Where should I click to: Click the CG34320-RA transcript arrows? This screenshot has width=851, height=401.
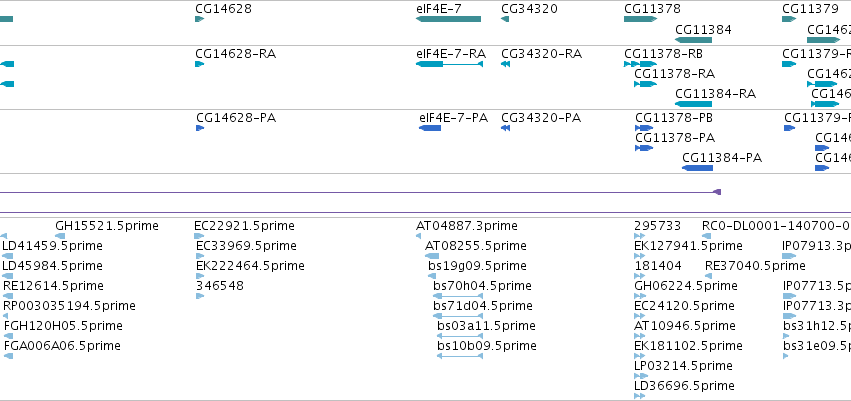[x=505, y=64]
